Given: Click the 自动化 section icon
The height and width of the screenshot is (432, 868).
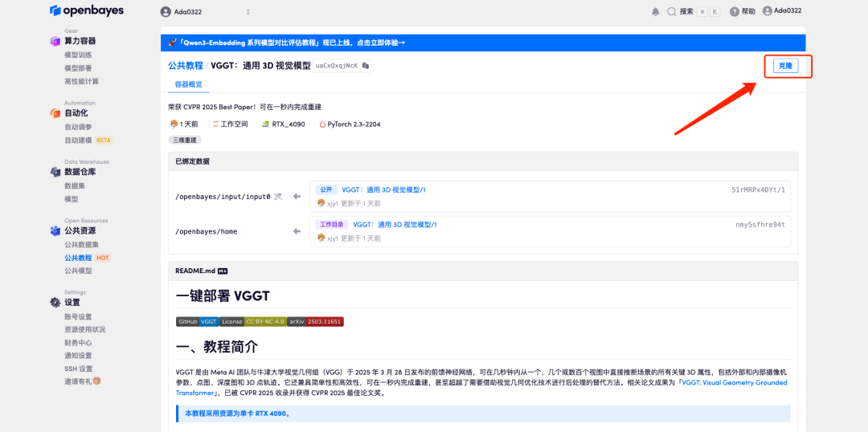Looking at the screenshot, I should coord(55,113).
